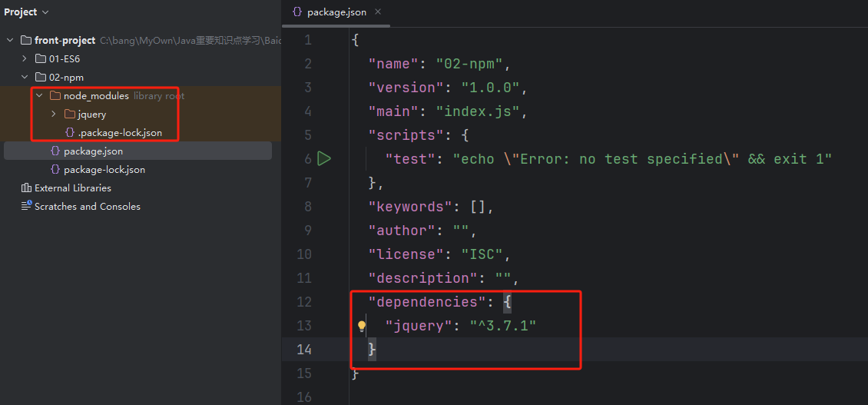Click the jquery folder icon
Screen dimensions: 868x405
69,115
